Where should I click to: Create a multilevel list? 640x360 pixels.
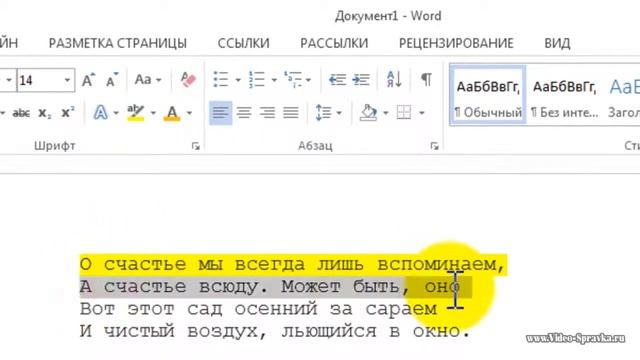coord(292,80)
